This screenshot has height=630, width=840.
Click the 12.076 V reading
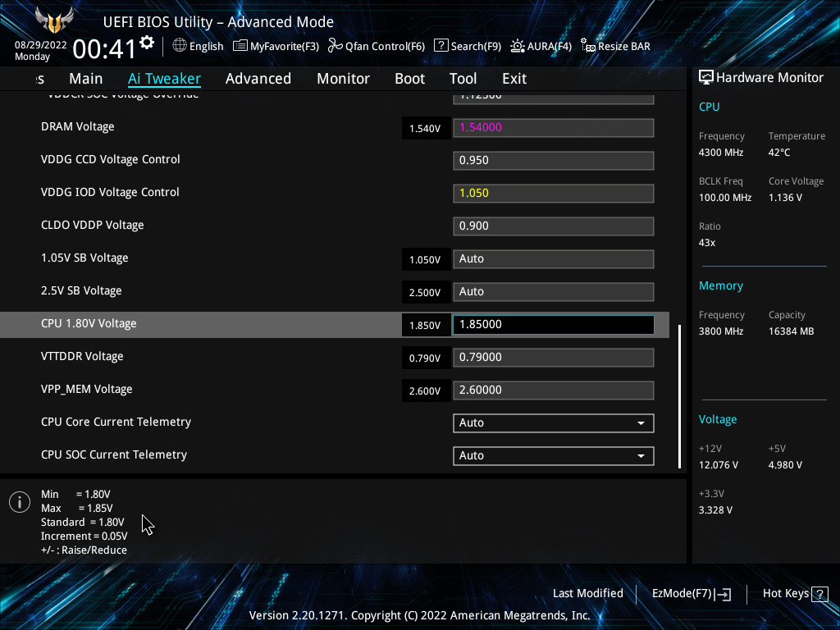click(x=719, y=465)
